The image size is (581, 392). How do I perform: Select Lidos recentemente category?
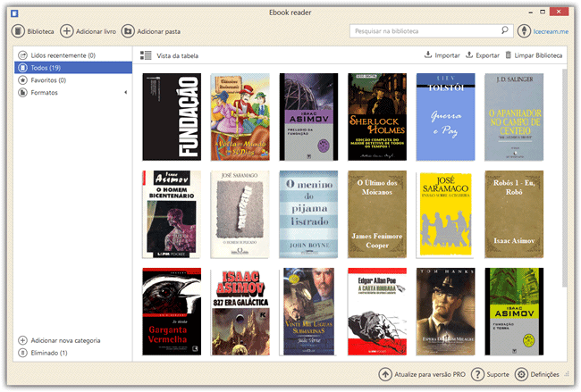(x=63, y=55)
